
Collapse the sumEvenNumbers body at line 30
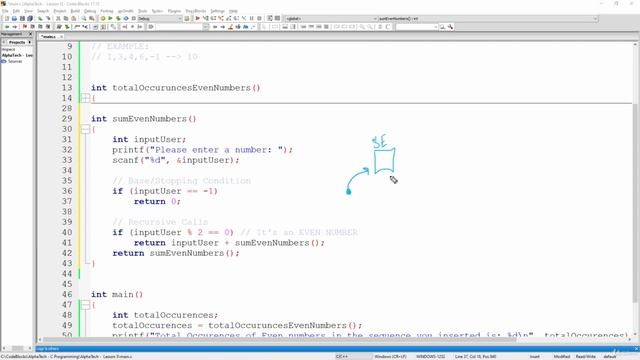click(85, 129)
